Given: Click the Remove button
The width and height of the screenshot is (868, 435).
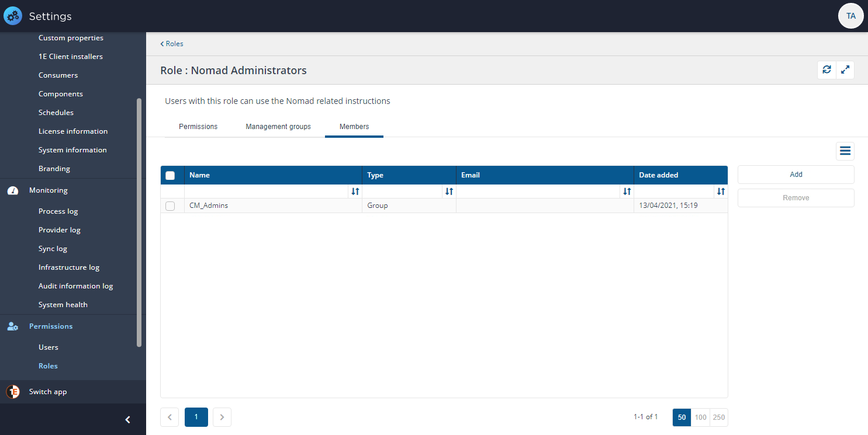Looking at the screenshot, I should [x=796, y=198].
